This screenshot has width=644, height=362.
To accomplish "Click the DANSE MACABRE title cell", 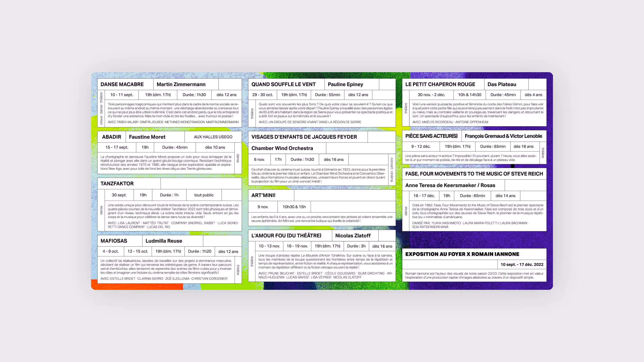I will click(x=122, y=84).
